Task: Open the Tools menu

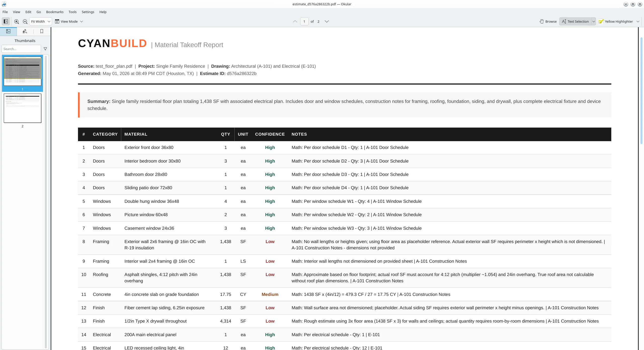Action: point(72,12)
